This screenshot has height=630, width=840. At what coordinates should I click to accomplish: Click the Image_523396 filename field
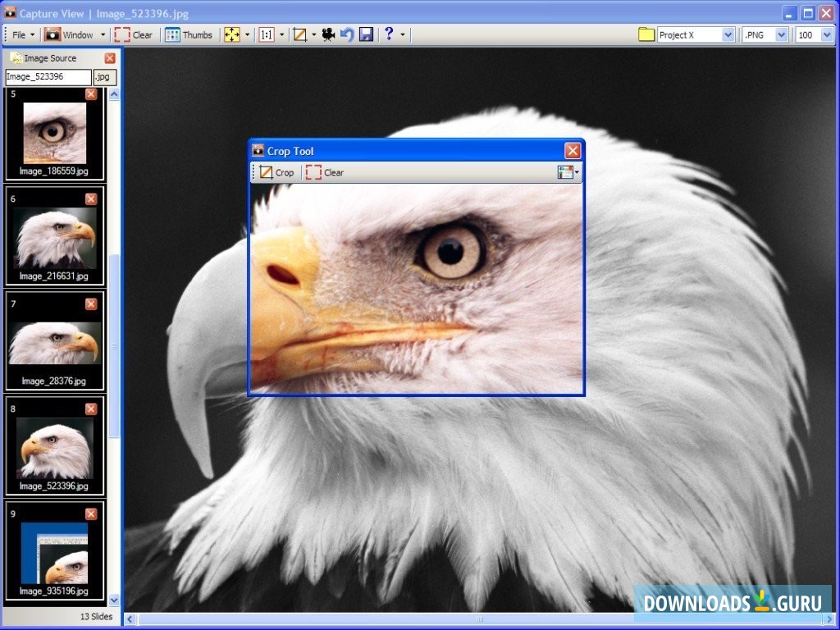(x=48, y=76)
